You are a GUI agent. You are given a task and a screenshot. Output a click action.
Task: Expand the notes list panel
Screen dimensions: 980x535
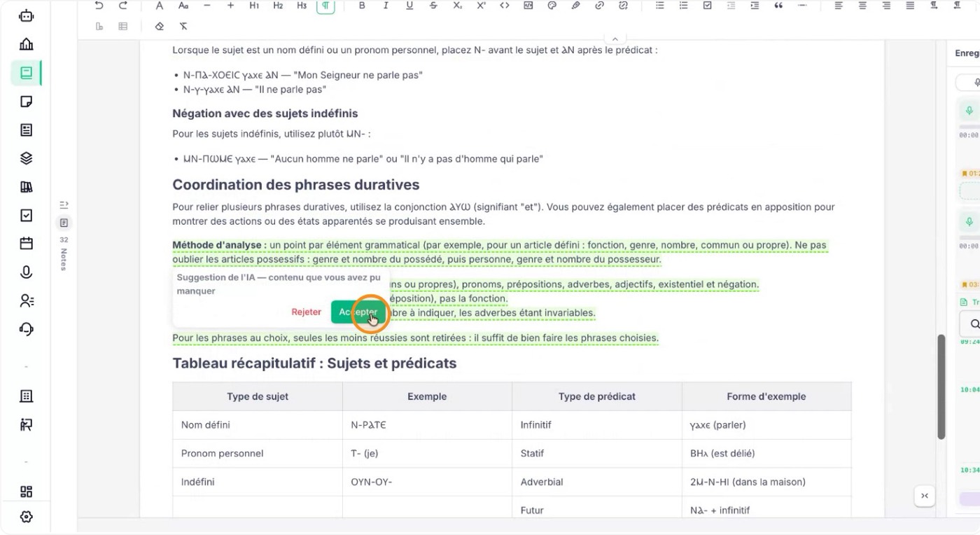64,204
